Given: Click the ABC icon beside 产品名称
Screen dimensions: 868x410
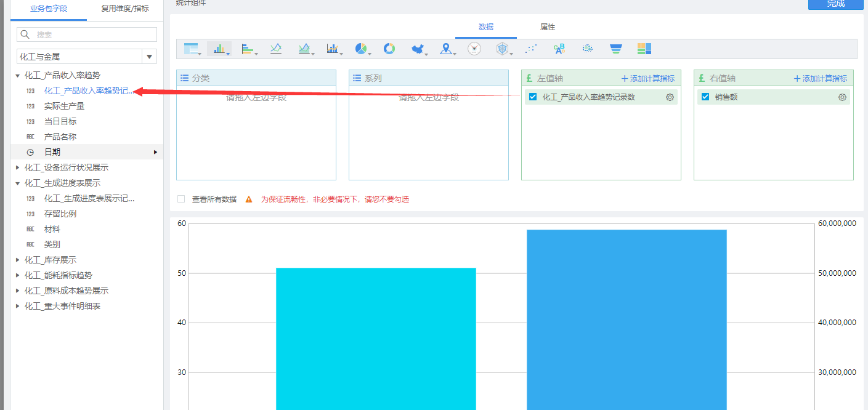Looking at the screenshot, I should click(30, 137).
